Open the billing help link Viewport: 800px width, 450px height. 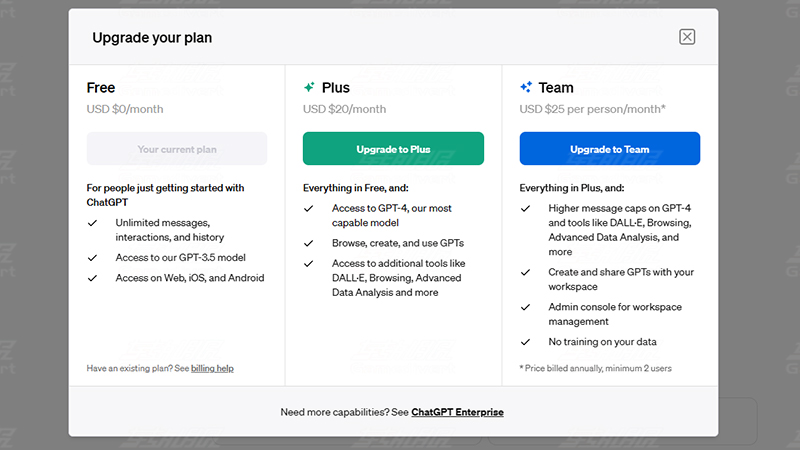pos(212,368)
